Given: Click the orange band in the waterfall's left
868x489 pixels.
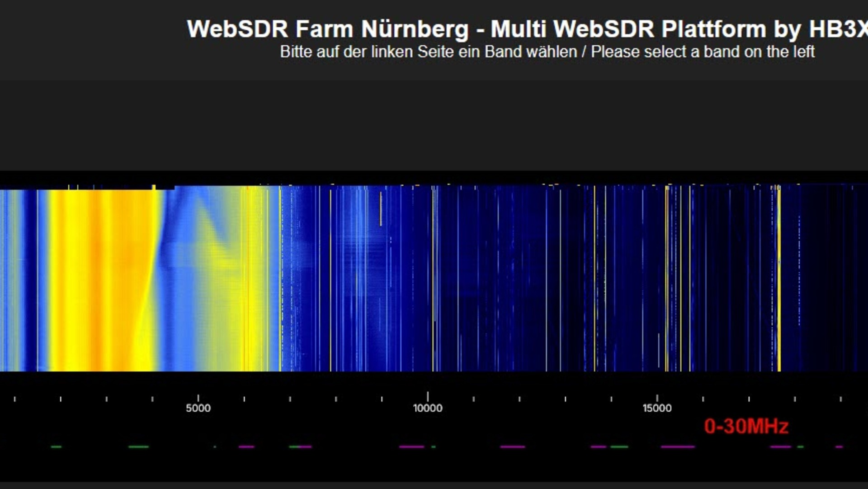Looking at the screenshot, I should (x=97, y=280).
